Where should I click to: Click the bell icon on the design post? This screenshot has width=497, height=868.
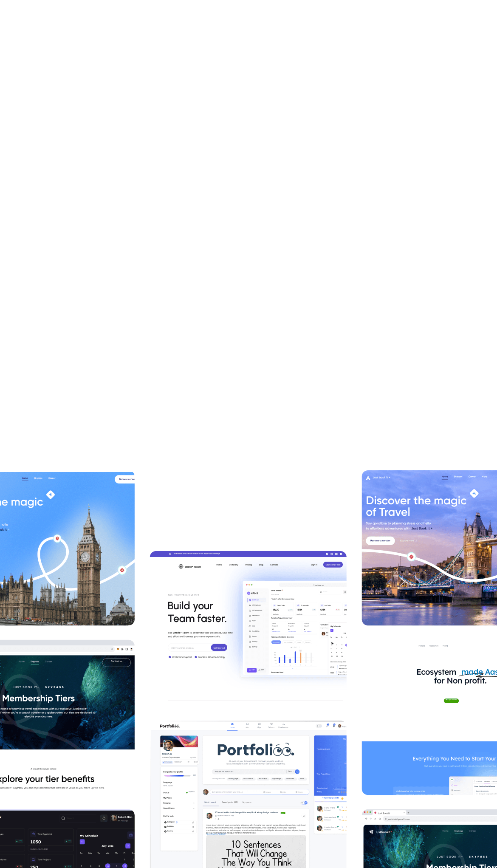pyautogui.click(x=303, y=816)
